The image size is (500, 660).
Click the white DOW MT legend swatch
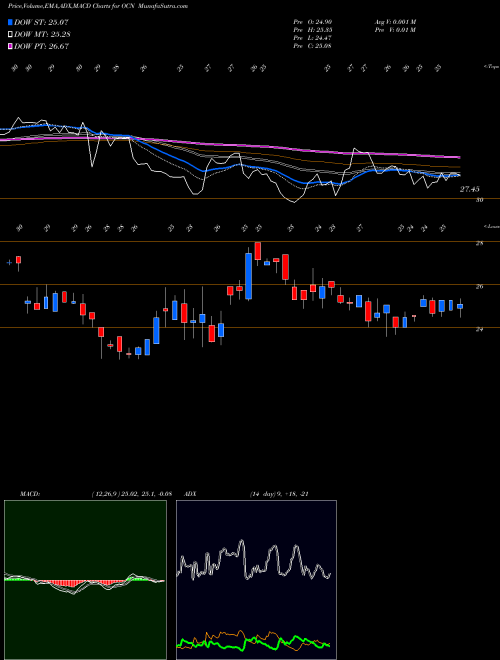tap(10, 35)
